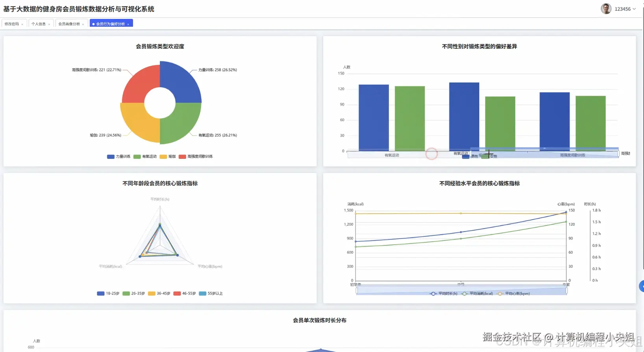Toggle 36-45岁 radar legend
The height and width of the screenshot is (352, 644).
click(x=159, y=294)
